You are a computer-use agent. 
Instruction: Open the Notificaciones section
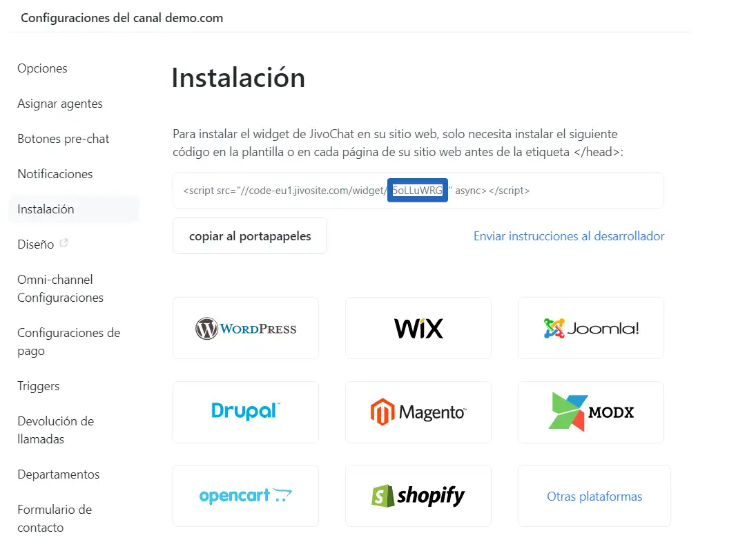[x=55, y=174]
